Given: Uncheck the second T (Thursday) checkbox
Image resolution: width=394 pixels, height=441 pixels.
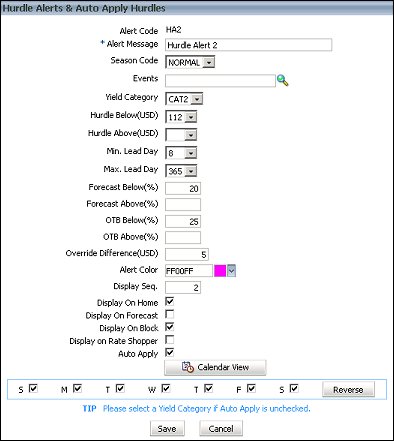Looking at the screenshot, I should pos(209,388).
